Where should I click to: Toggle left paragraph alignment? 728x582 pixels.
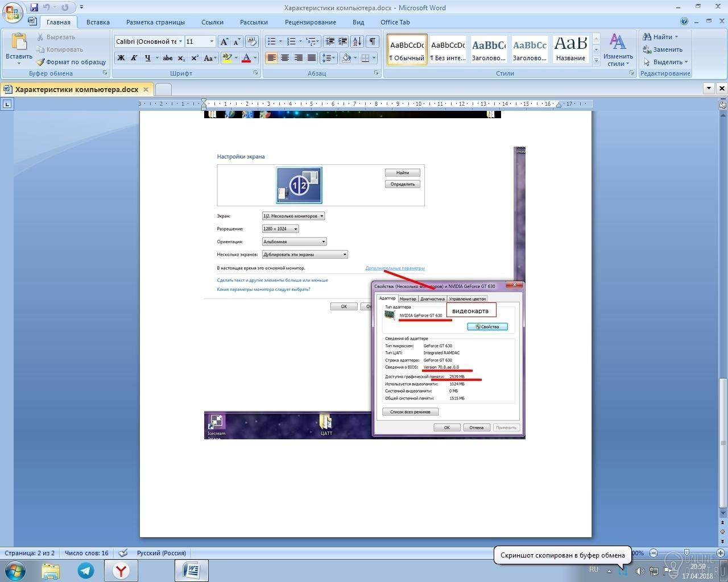(271, 58)
